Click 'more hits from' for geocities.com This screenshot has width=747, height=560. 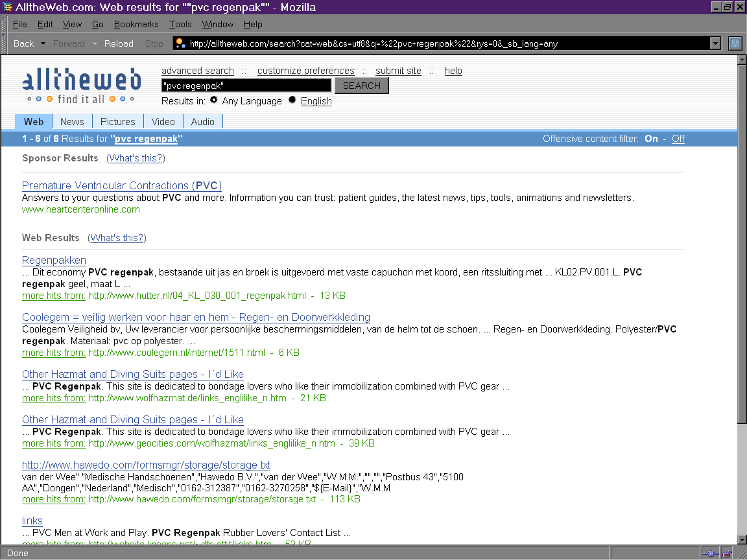(54, 443)
